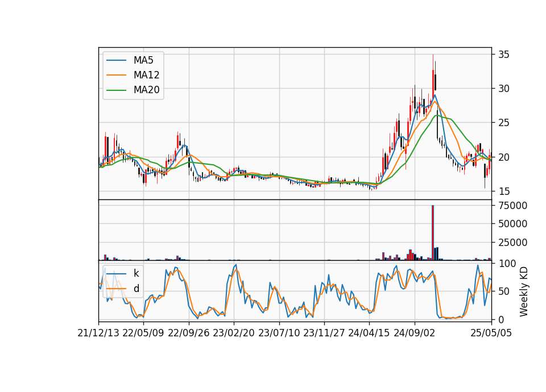
Task: Click the MA12 legend label
Action: [146, 75]
